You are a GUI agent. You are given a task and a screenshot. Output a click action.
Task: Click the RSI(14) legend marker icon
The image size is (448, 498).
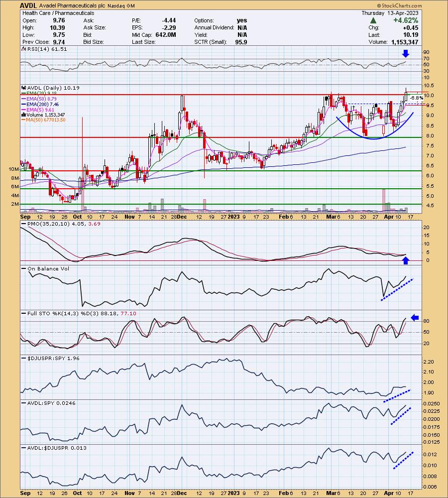pyautogui.click(x=24, y=49)
